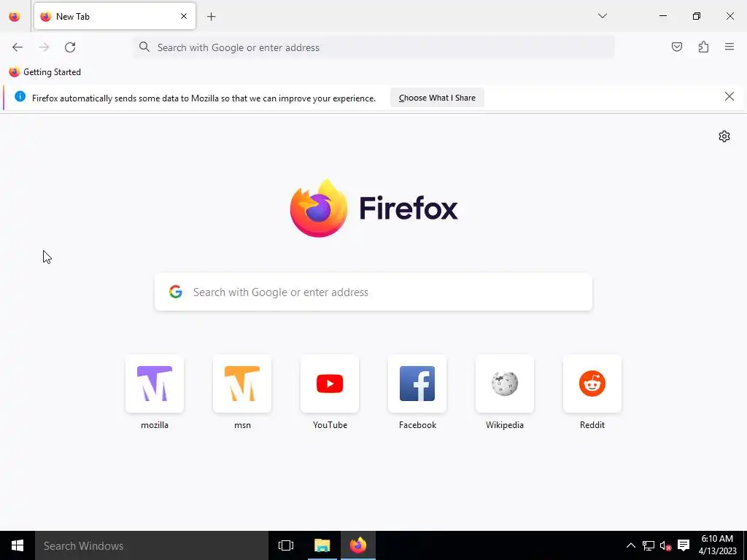Click the search magnifier in address bar
747x560 pixels.
[144, 47]
